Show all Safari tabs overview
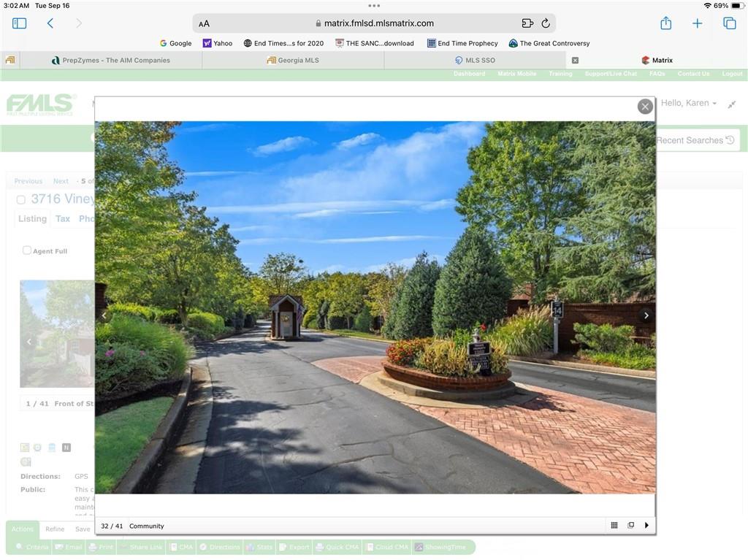The image size is (748, 560). coord(730,23)
